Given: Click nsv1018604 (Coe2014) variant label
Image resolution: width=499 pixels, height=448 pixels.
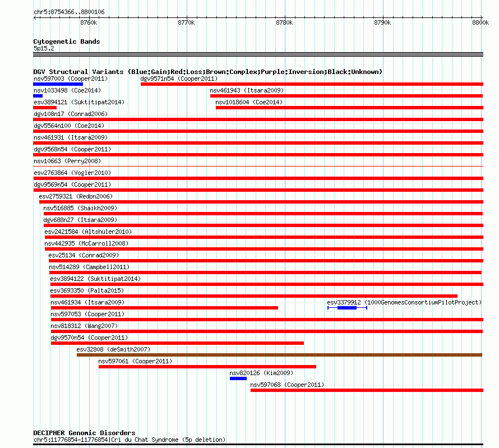Looking at the screenshot, I should pos(249,102).
